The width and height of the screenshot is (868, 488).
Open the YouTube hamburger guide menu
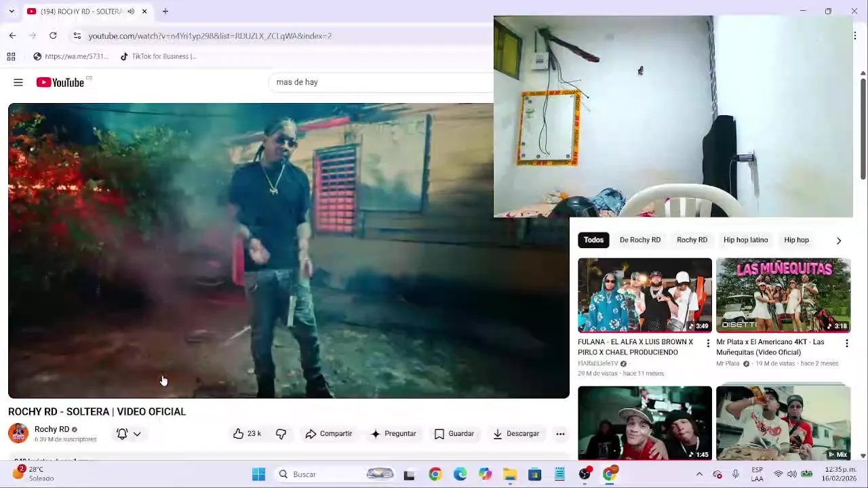pyautogui.click(x=18, y=82)
